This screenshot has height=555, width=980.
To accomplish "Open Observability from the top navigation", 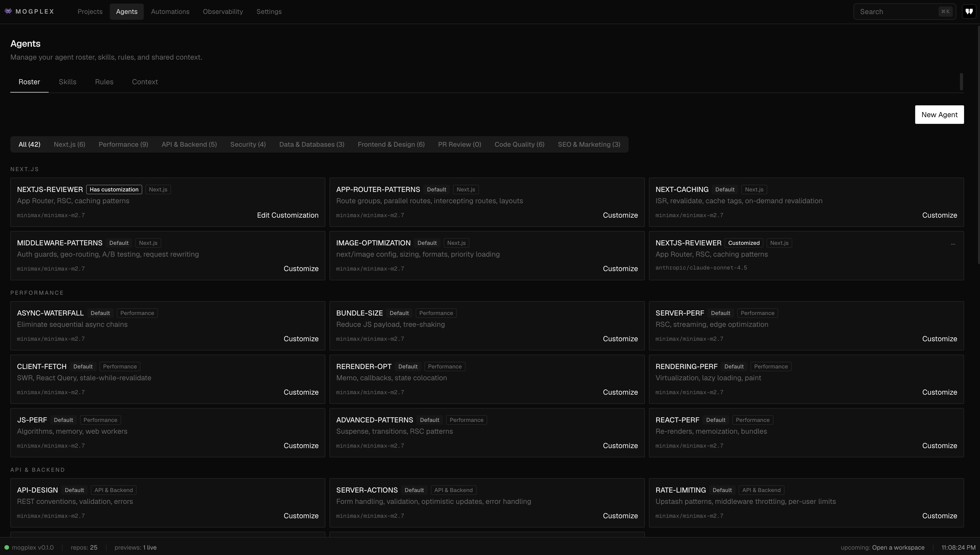I will pyautogui.click(x=223, y=12).
